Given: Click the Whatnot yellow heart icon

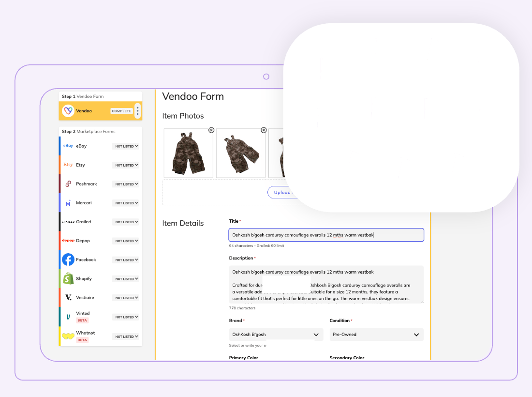Looking at the screenshot, I should pyautogui.click(x=68, y=336).
